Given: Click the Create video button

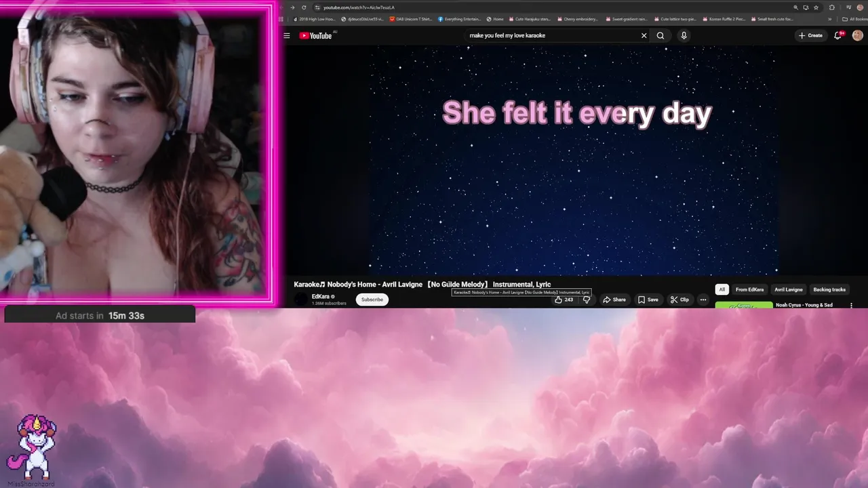Looking at the screenshot, I should [x=810, y=35].
